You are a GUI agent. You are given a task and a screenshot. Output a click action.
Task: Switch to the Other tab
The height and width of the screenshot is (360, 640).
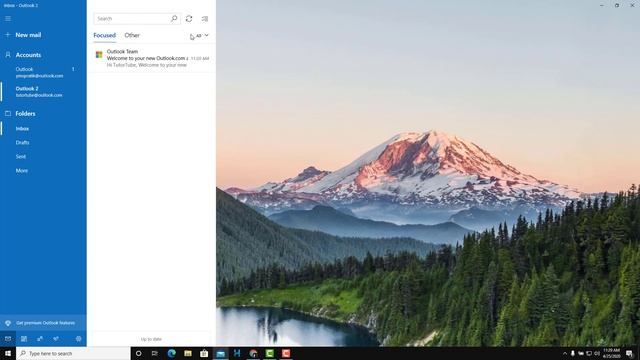(132, 36)
